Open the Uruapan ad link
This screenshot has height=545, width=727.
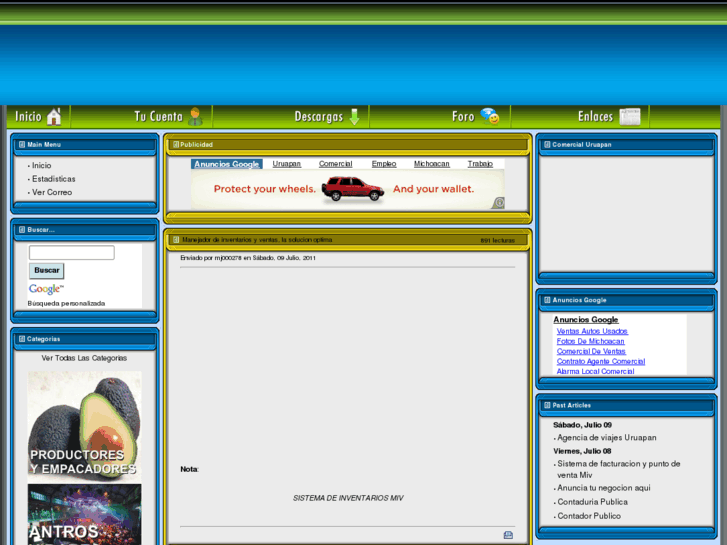(287, 164)
